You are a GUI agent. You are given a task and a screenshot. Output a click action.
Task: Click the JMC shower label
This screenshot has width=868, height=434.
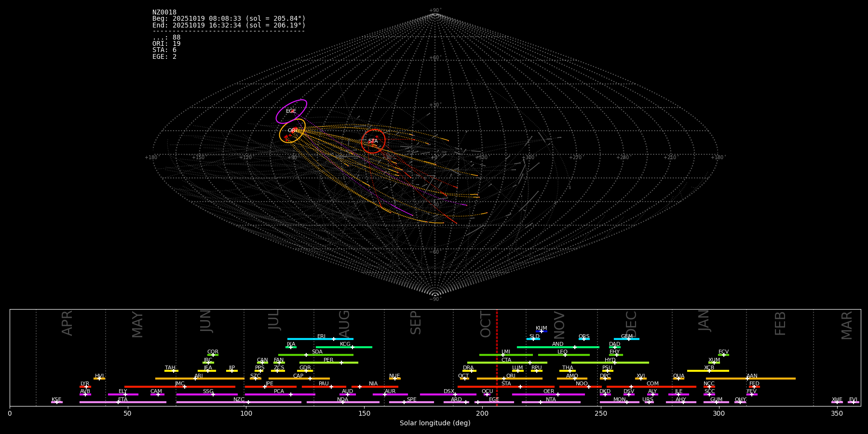coord(180,384)
